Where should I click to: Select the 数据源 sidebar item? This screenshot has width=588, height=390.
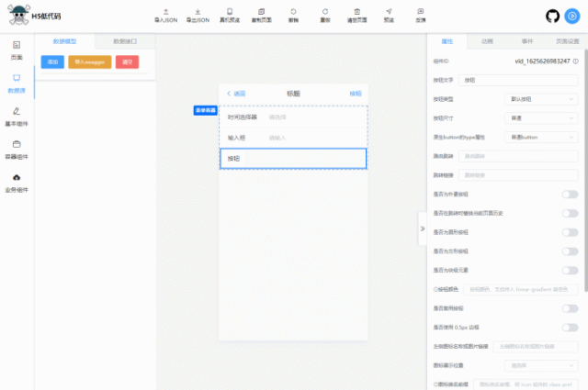17,84
